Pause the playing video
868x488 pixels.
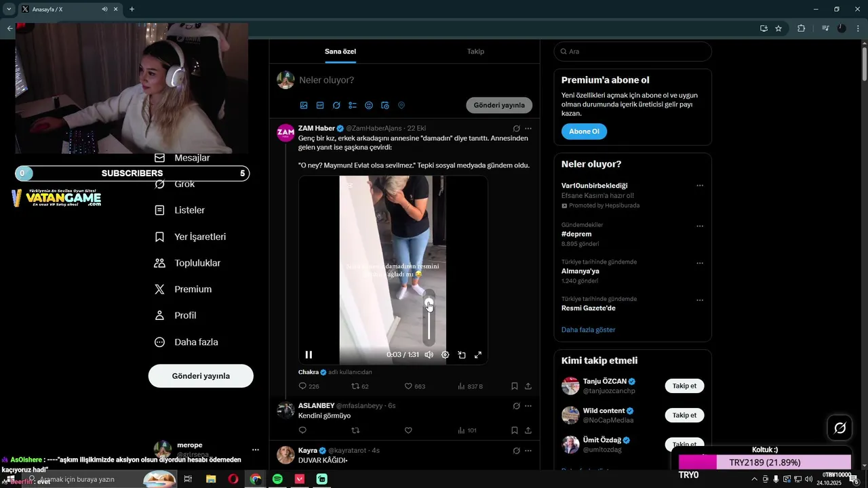pos(309,354)
